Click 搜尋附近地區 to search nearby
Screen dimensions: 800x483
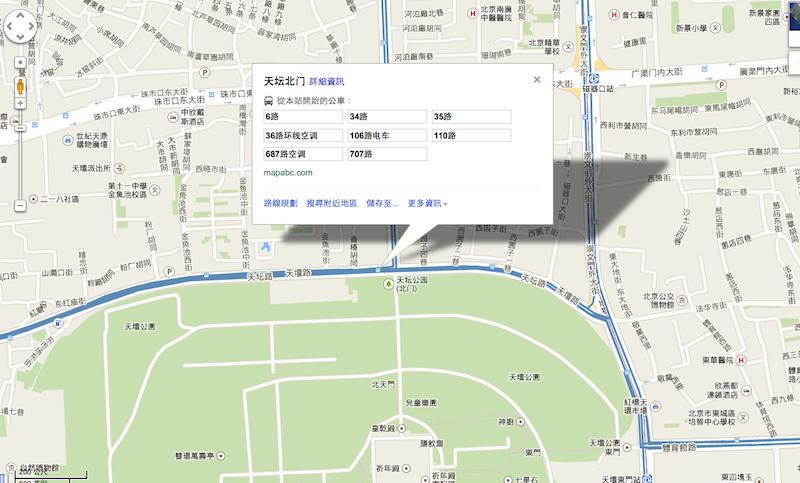pos(332,203)
